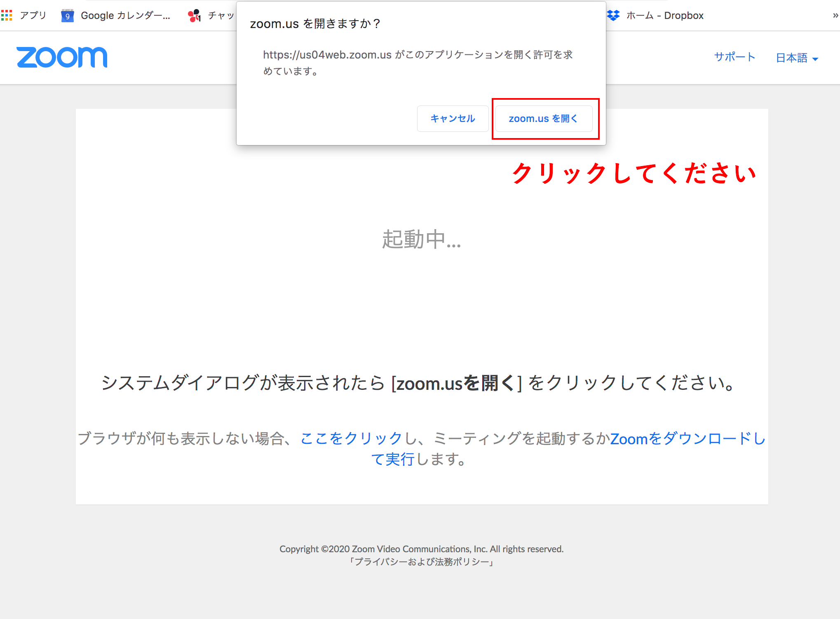Screen dimensions: 840x619
Task: Click the Copyright ©2020 Zoom footer text
Action: (421, 549)
